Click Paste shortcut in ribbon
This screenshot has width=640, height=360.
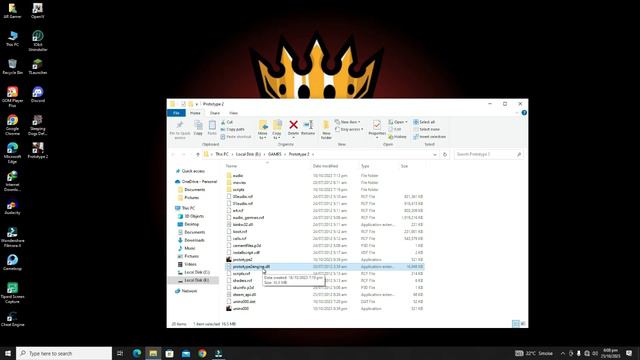pyautogui.click(x=236, y=137)
